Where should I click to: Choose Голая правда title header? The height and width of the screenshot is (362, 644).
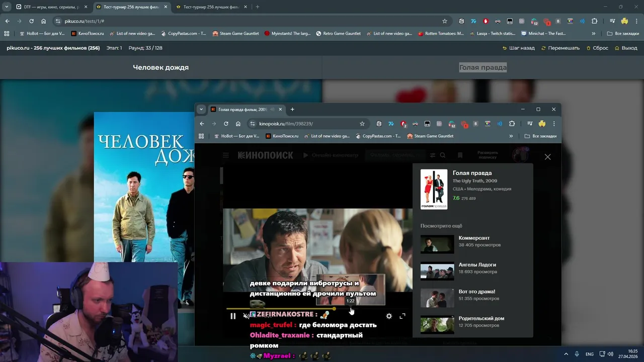[483, 67]
